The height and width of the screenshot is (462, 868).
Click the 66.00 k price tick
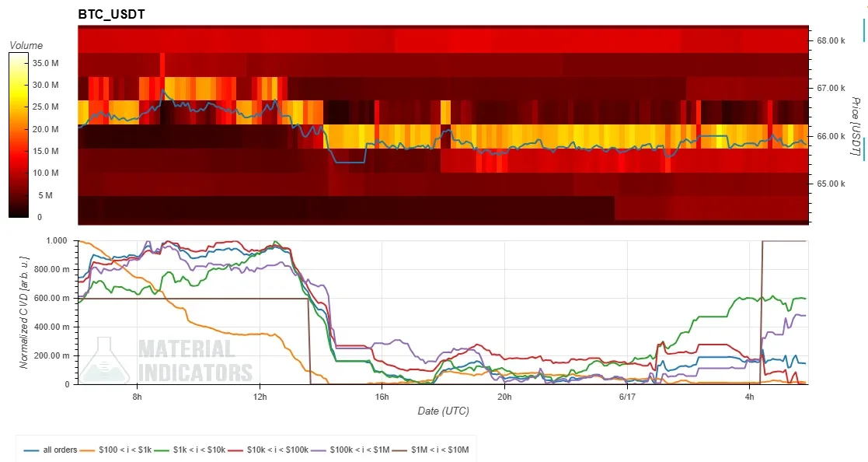point(831,136)
